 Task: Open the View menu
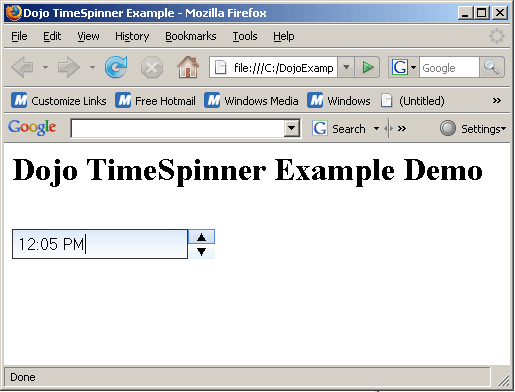click(x=88, y=36)
